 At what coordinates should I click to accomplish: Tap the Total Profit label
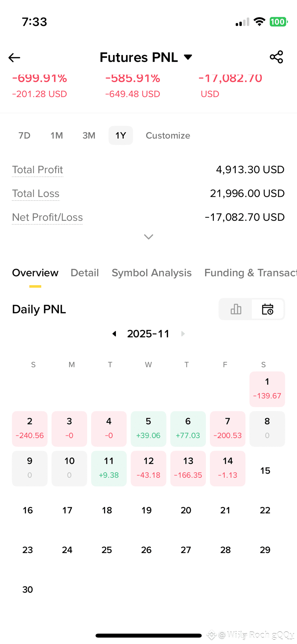coord(38,170)
